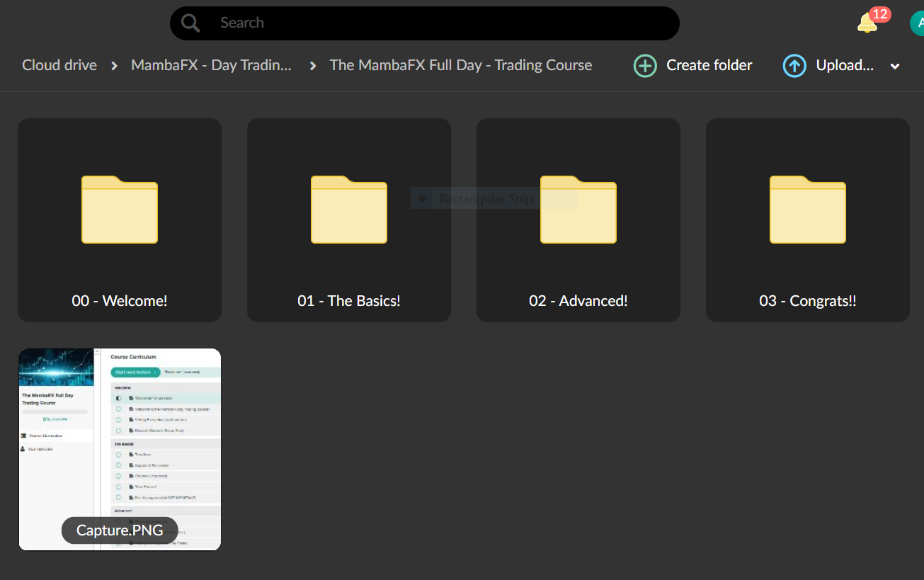Click the blue upload arrow icon
This screenshot has width=924, height=580.
click(794, 66)
